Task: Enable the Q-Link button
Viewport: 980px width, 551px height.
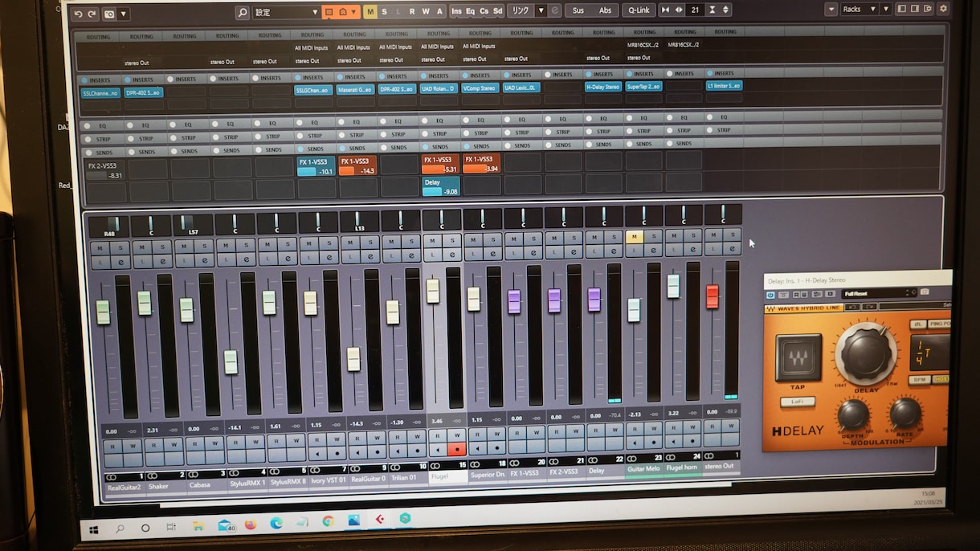Action: (x=639, y=10)
